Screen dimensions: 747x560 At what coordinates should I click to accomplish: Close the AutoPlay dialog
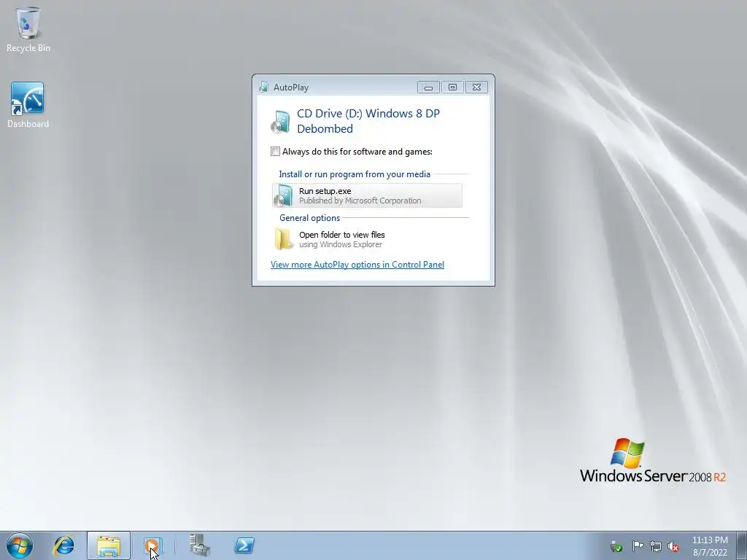coord(476,87)
